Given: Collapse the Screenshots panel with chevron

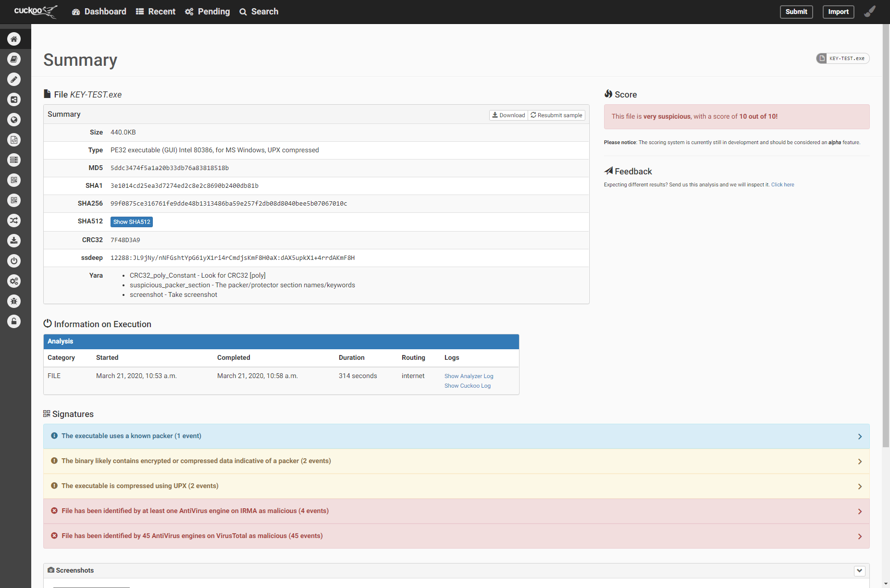Looking at the screenshot, I should coord(859,571).
